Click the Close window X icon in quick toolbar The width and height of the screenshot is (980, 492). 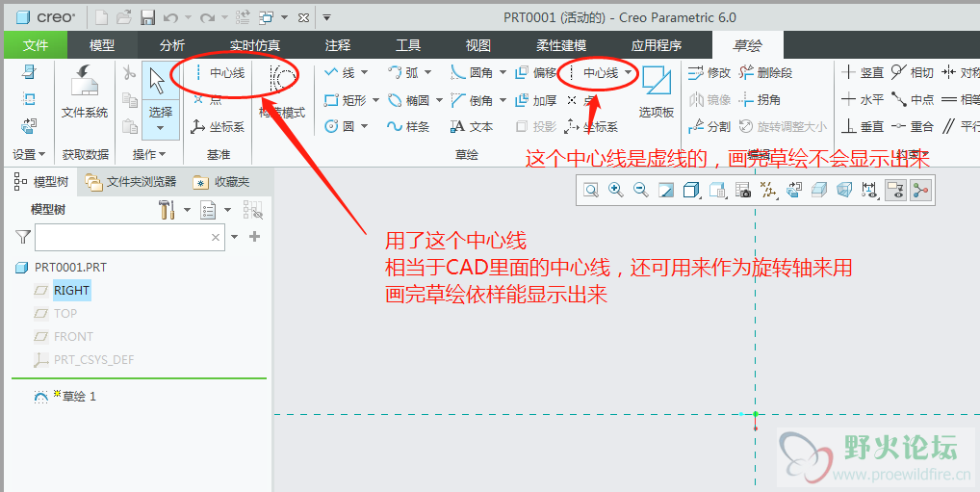(303, 18)
